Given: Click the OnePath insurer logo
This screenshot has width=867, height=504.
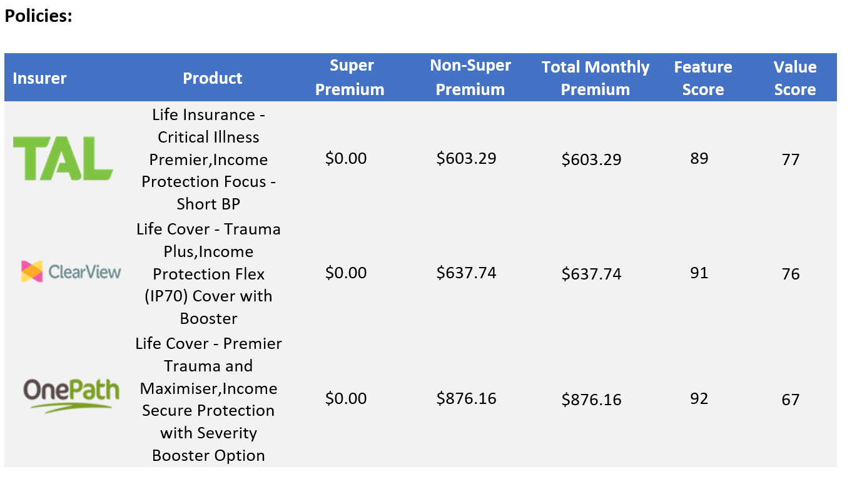Looking at the screenshot, I should tap(71, 395).
